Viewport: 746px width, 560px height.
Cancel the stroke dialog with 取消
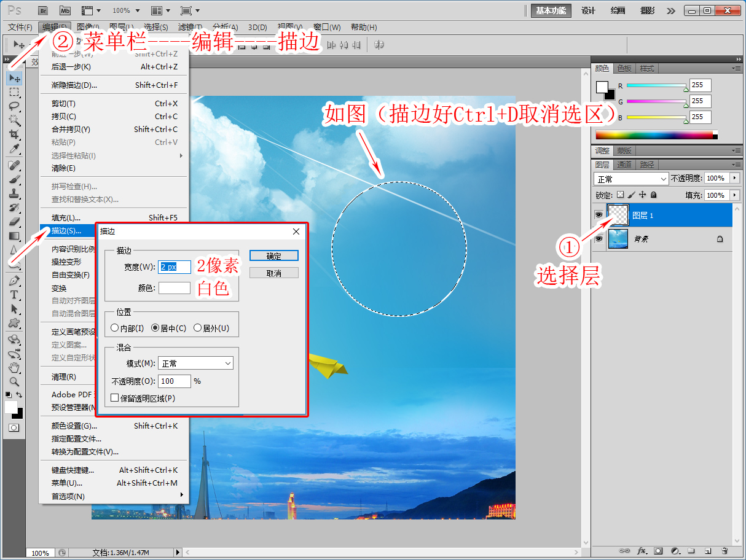(274, 273)
